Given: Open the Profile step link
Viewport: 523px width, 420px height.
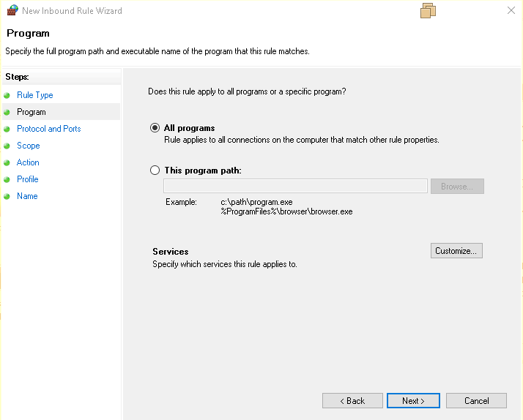Looking at the screenshot, I should [x=28, y=179].
